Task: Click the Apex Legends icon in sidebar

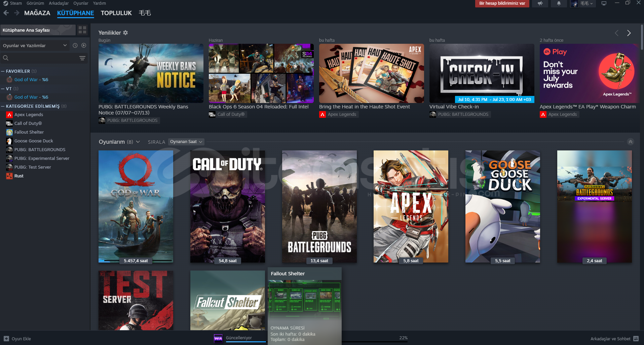Action: pos(9,115)
